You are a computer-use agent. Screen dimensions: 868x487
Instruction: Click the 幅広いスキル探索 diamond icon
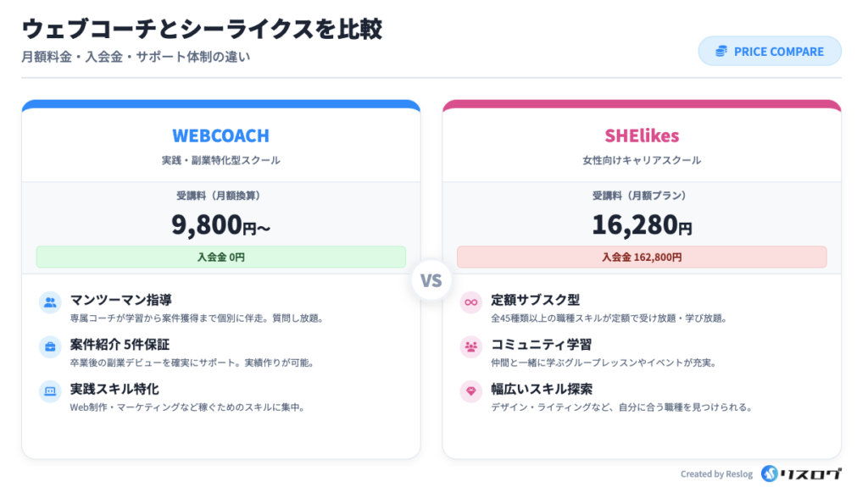pos(470,391)
